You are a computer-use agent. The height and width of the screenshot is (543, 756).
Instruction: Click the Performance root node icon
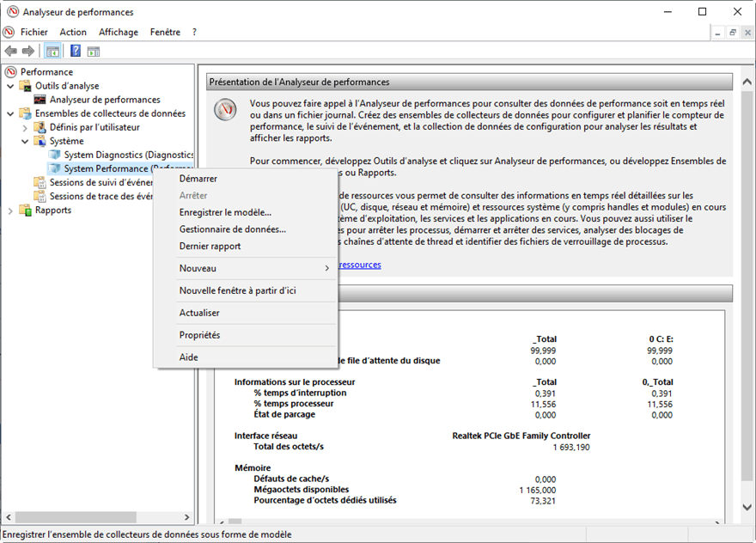click(x=10, y=72)
